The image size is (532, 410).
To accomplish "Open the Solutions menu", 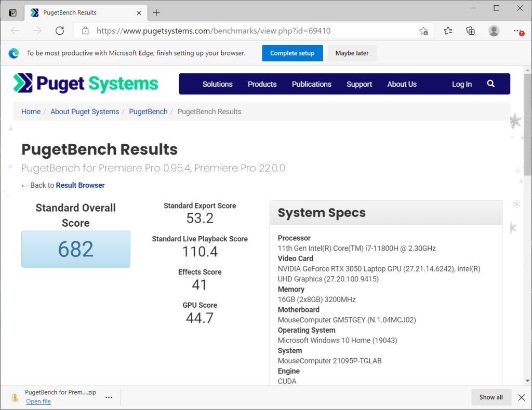I will (218, 84).
